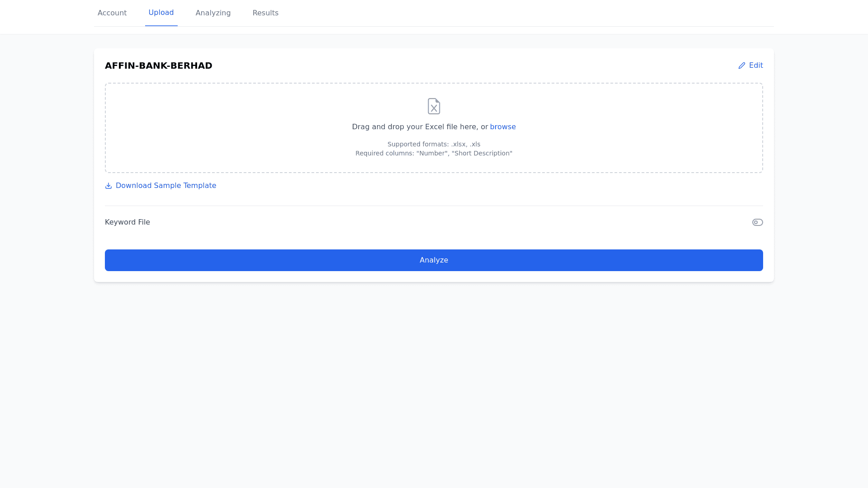Click the download icon before Sample Template

click(108, 186)
